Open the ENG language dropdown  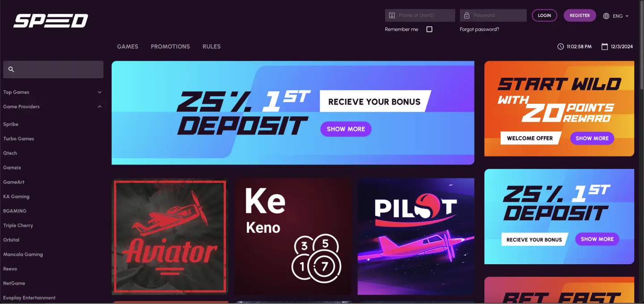point(616,16)
